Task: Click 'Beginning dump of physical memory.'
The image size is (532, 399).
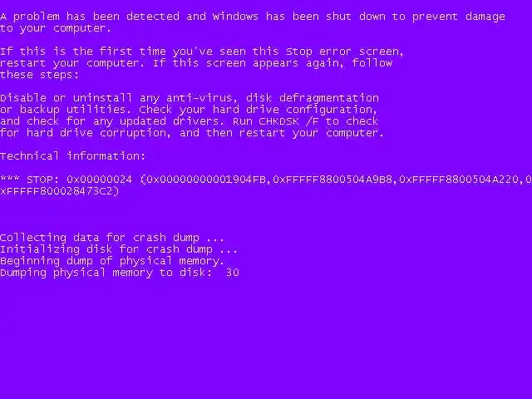Action: tap(112, 261)
